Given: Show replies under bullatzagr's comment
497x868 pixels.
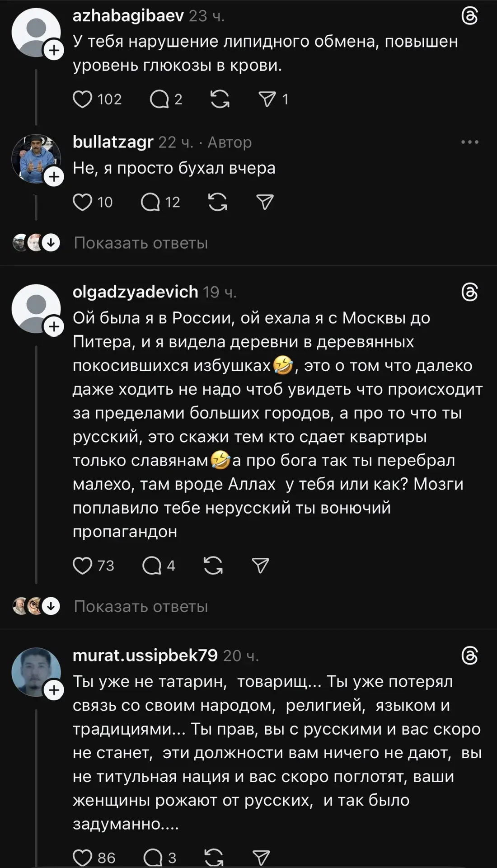Looking at the screenshot, I should click(x=141, y=243).
